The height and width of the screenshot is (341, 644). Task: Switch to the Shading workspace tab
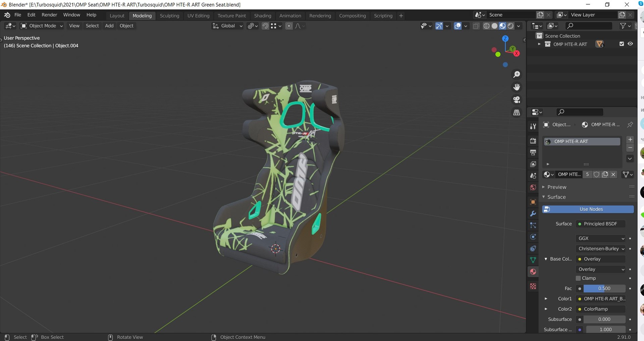click(263, 16)
